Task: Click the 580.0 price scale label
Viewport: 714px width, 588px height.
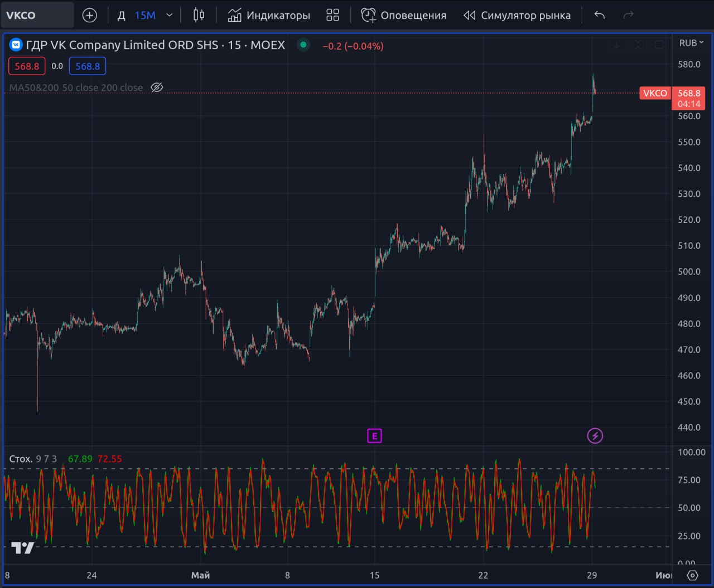Action: (689, 64)
